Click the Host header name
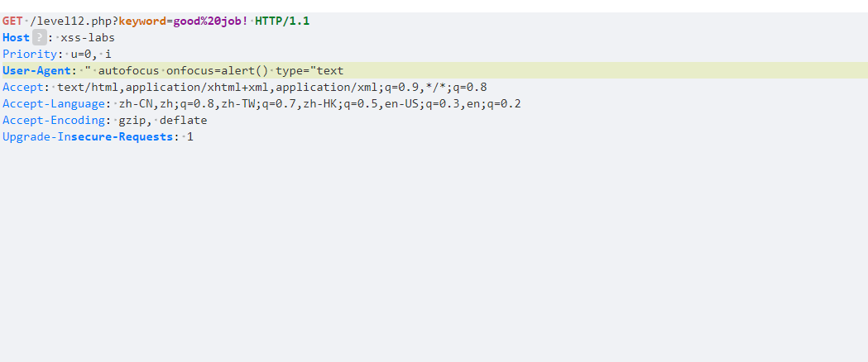This screenshot has height=362, width=868. [x=16, y=37]
